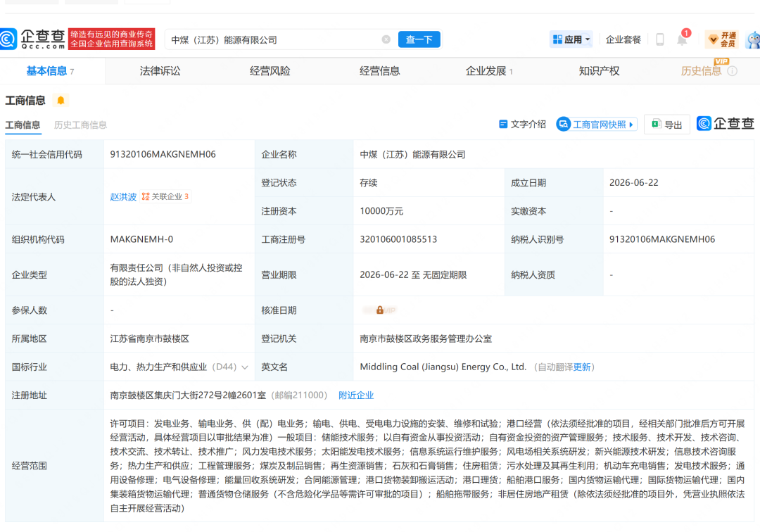760x532 pixels.
Task: Click the 10000万元 registered capital value
Action: (x=381, y=211)
